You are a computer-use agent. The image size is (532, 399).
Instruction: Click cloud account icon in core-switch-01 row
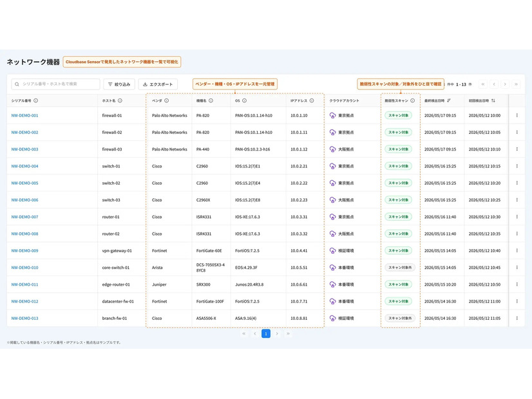click(x=332, y=268)
